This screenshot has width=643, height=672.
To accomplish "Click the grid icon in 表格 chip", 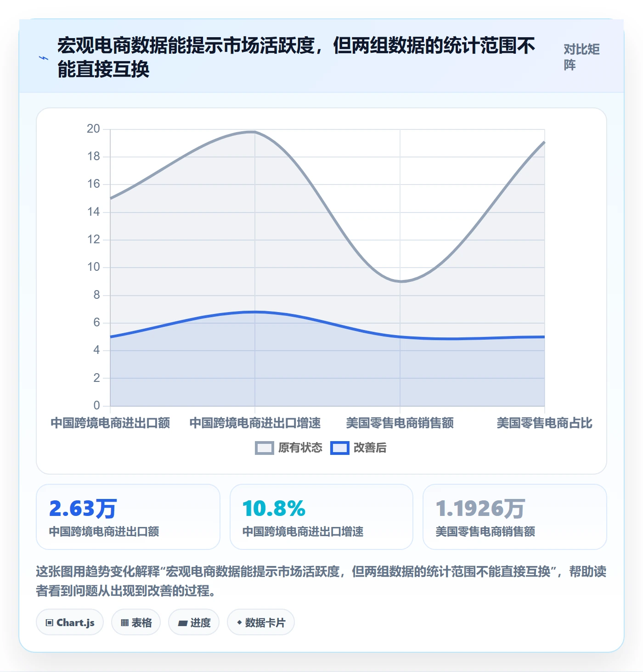I will point(124,623).
